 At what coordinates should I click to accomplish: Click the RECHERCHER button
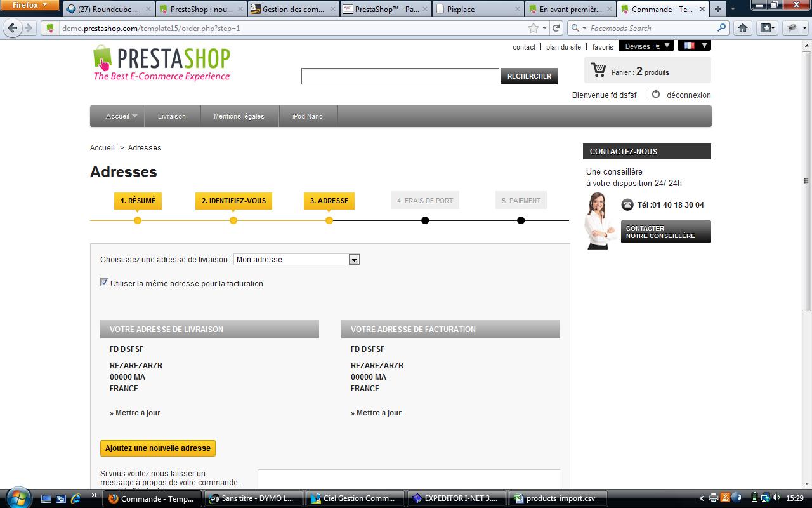click(x=529, y=76)
